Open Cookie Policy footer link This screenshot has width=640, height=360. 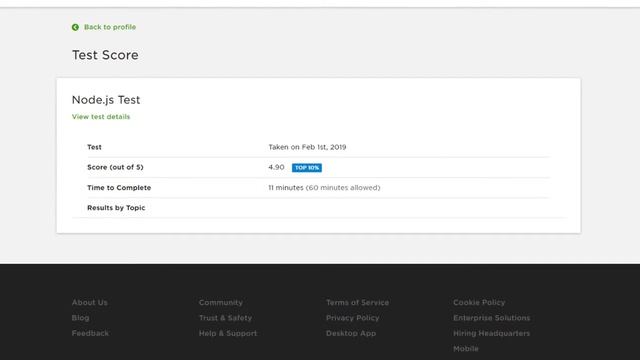pos(479,302)
